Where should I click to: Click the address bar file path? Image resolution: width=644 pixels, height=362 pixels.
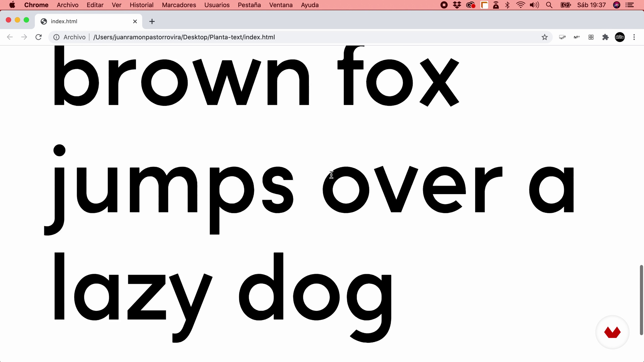click(184, 37)
